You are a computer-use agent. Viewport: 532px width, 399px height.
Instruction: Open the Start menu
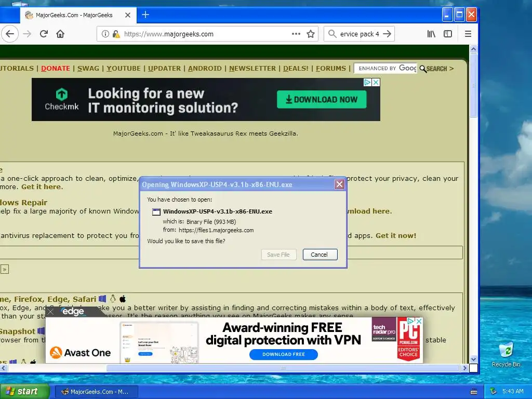24,391
